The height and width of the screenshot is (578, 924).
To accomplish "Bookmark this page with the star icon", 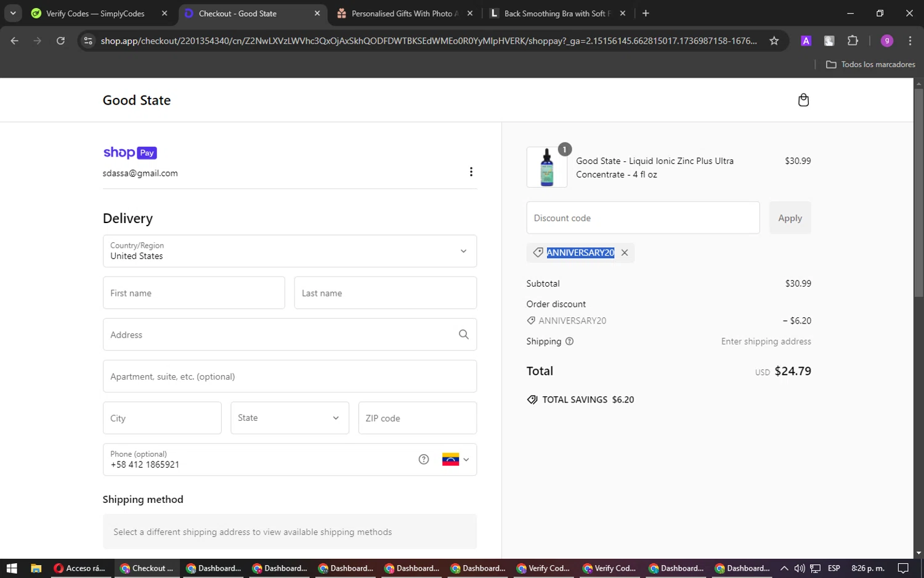I will 774,41.
